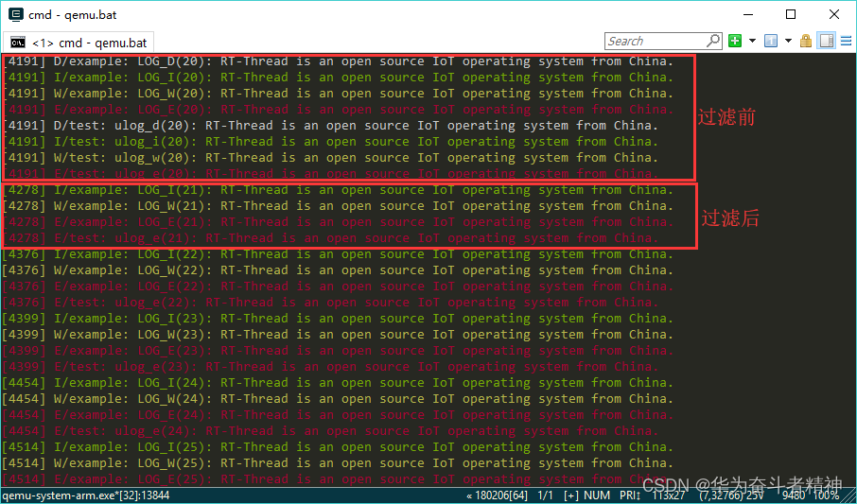
Task: Click the 'I/example: LOG_I(25)' log line
Action: 338,446
